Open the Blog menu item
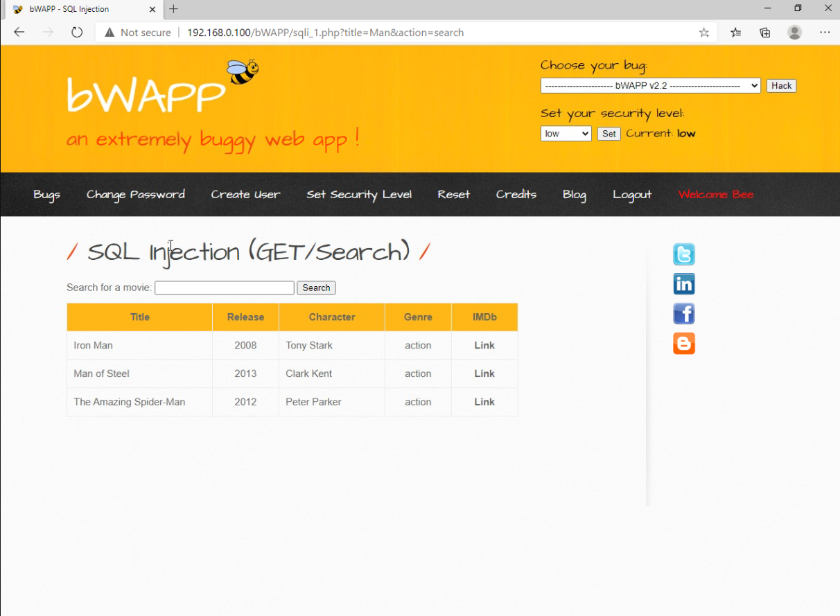 pyautogui.click(x=574, y=195)
